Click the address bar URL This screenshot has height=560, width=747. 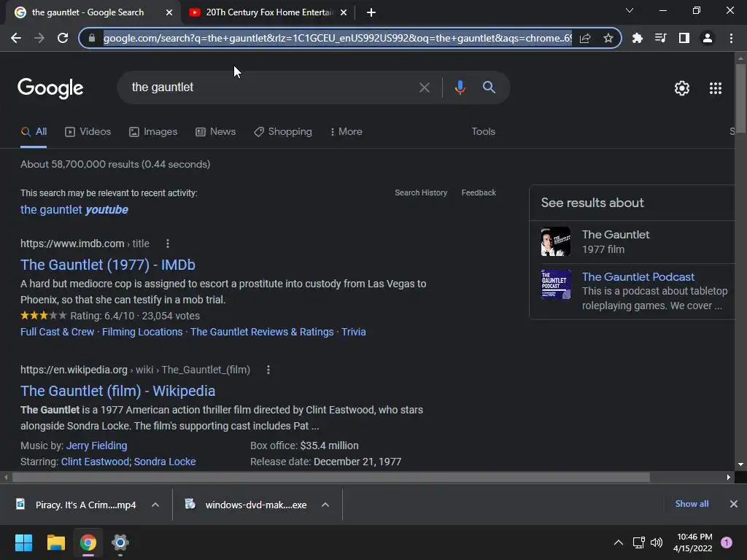pyautogui.click(x=337, y=38)
